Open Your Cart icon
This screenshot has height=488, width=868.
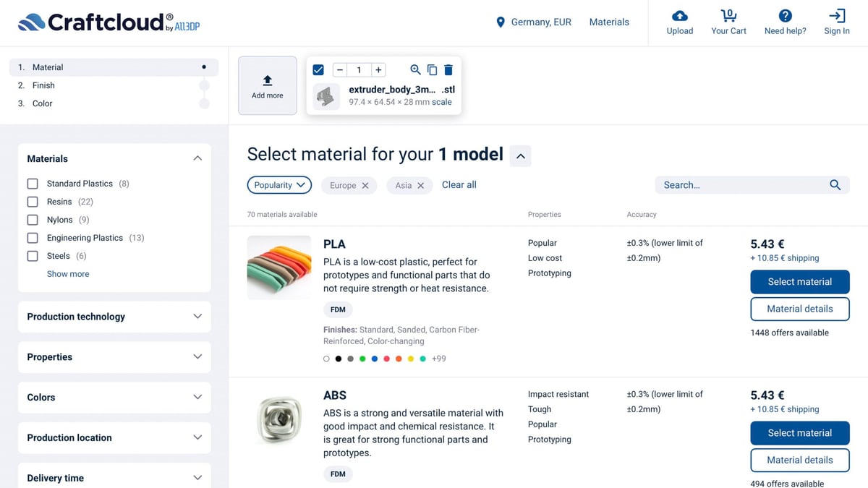tap(728, 16)
